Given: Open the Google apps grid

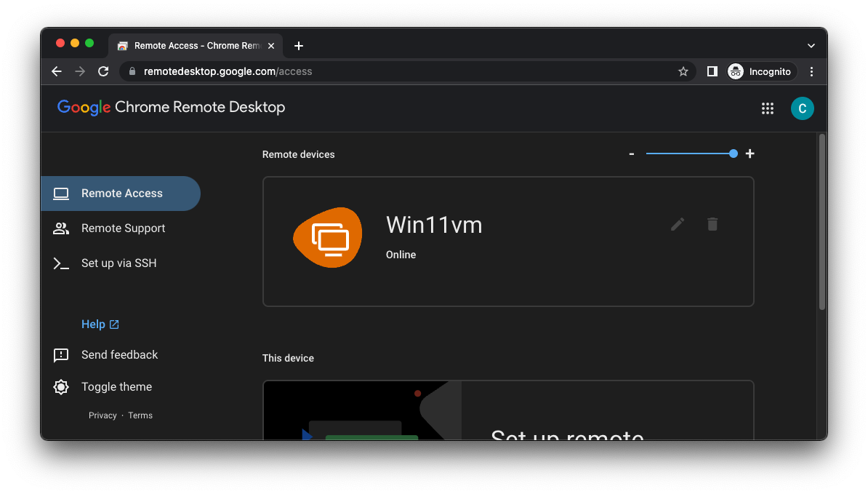Looking at the screenshot, I should (767, 108).
